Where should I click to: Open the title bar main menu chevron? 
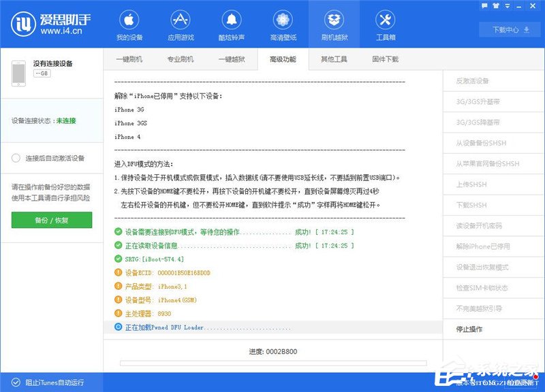click(508, 5)
